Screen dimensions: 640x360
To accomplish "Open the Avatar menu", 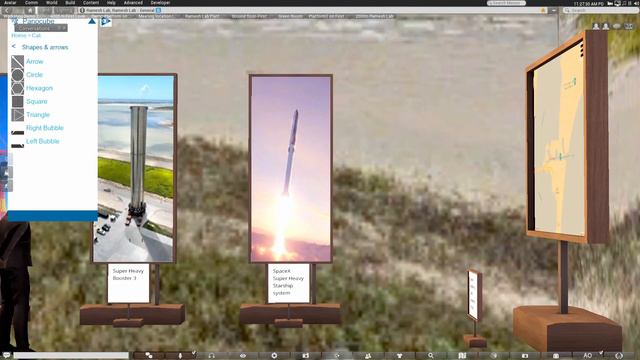I will [x=10, y=2].
